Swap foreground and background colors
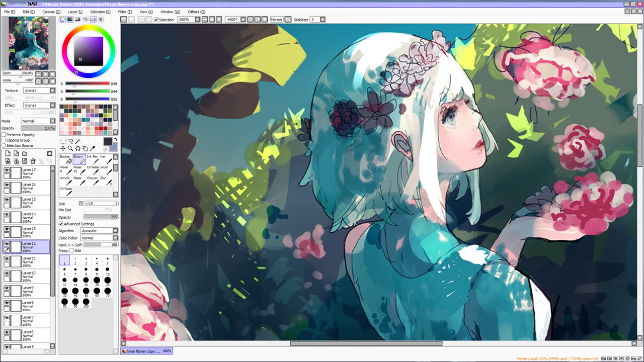The image size is (644, 362). 116,139
